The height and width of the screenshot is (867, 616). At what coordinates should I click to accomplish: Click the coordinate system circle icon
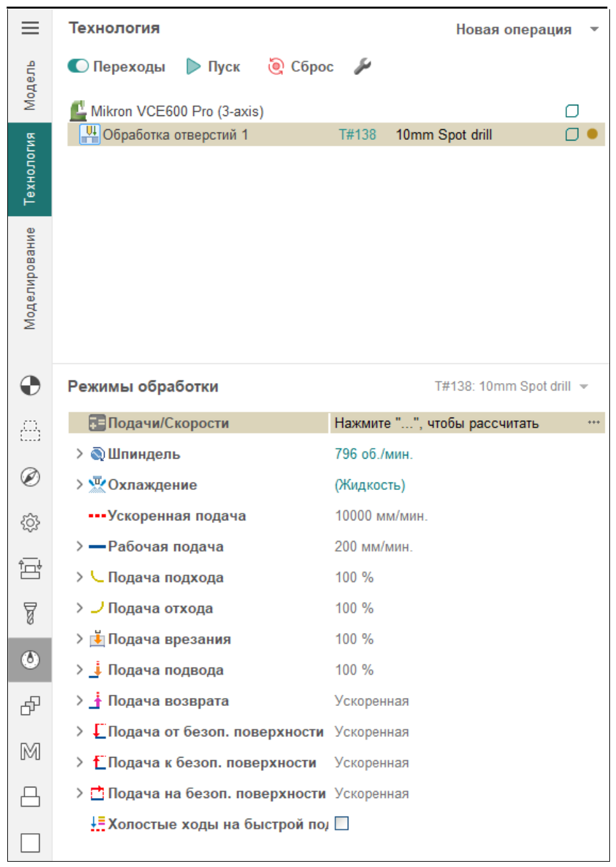[x=30, y=385]
